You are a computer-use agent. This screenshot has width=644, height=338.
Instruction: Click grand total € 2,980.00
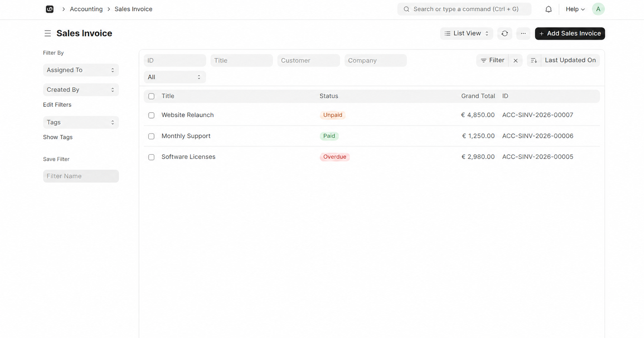478,157
